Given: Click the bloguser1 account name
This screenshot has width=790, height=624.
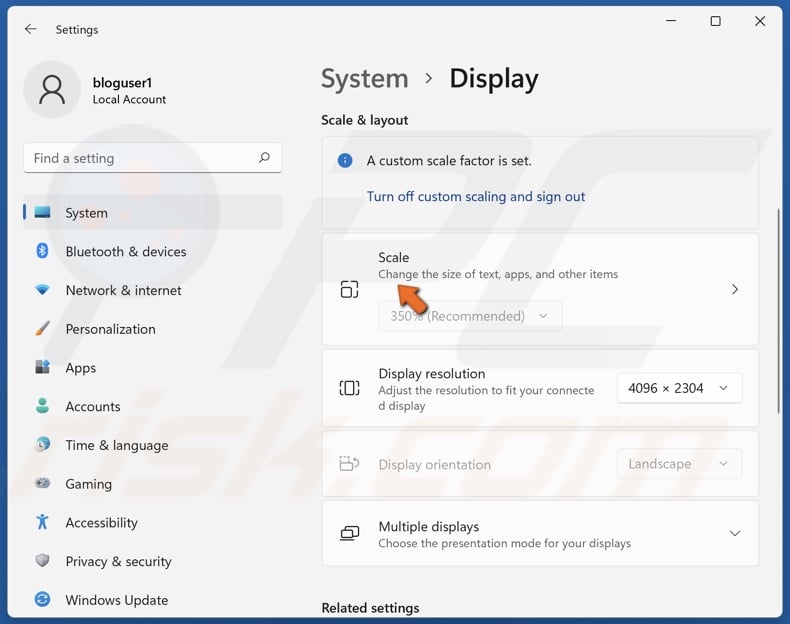Looking at the screenshot, I should pos(122,82).
